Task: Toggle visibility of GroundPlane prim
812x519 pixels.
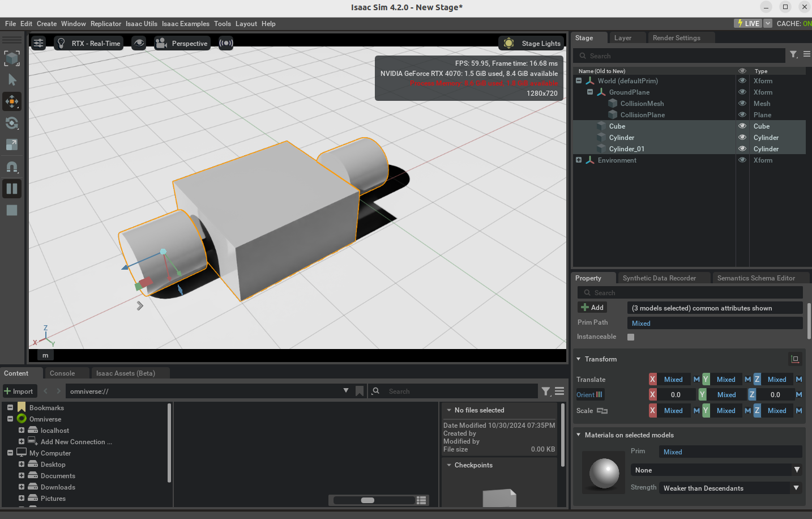Action: 742,92
